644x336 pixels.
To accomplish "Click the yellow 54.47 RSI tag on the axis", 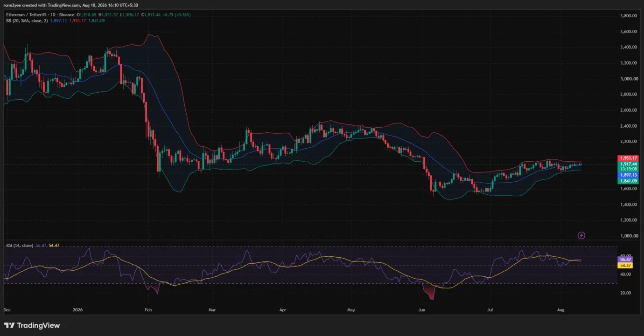I will pos(625,265).
